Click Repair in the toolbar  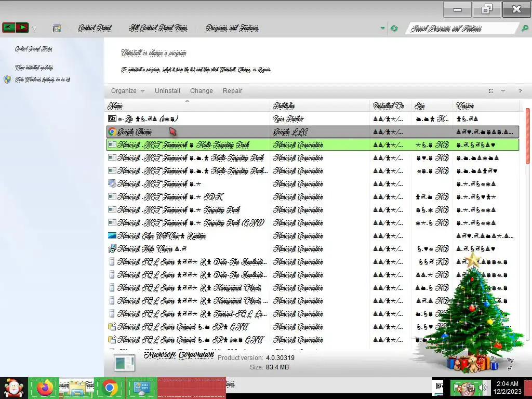232,91
